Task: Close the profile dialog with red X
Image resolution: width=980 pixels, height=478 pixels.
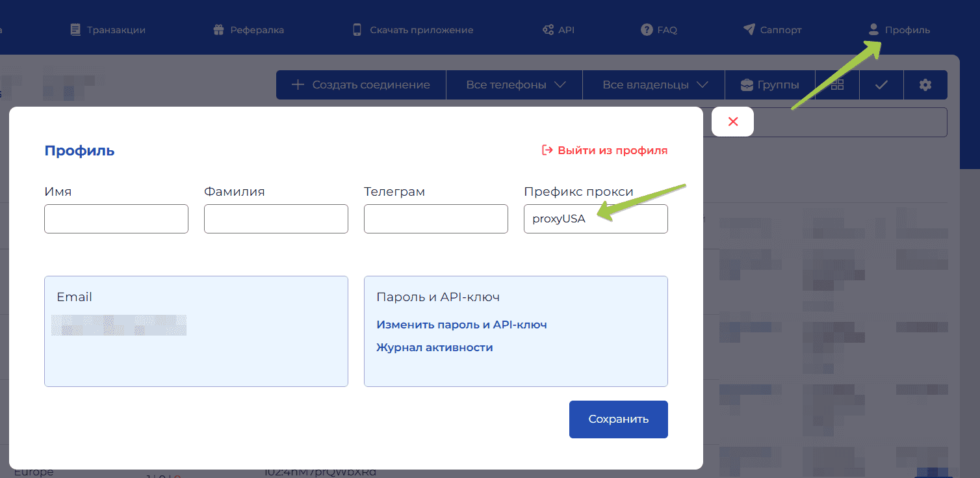Action: tap(733, 122)
